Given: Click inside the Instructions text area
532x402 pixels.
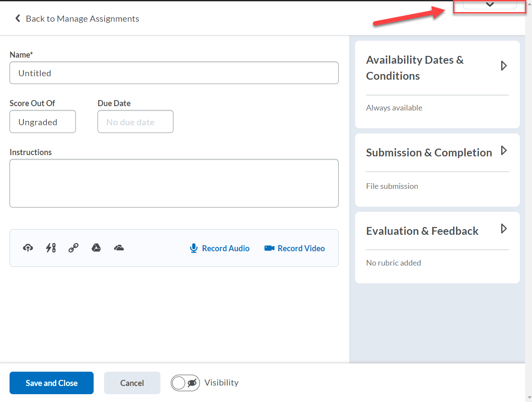Looking at the screenshot, I should pyautogui.click(x=173, y=183).
